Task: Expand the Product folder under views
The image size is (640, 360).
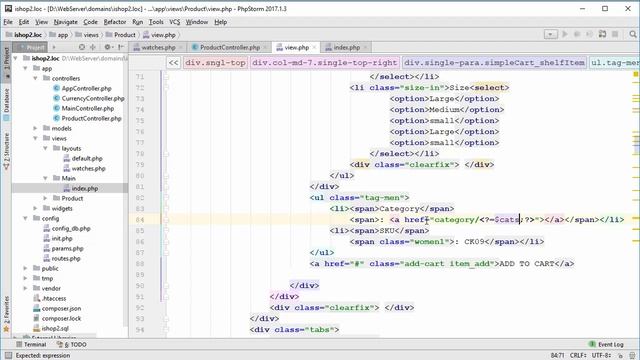Action: pyautogui.click(x=45, y=198)
